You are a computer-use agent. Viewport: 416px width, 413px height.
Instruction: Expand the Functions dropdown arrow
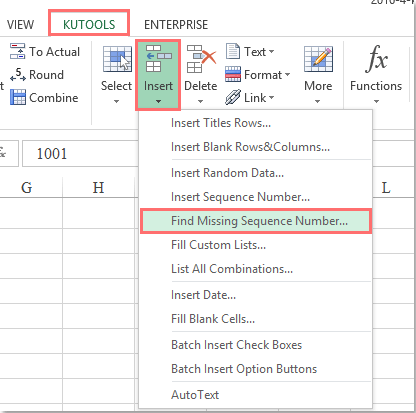[376, 101]
